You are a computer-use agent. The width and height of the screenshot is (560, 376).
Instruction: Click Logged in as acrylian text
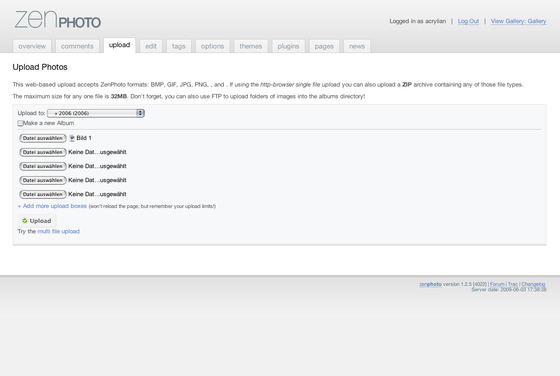tap(418, 21)
